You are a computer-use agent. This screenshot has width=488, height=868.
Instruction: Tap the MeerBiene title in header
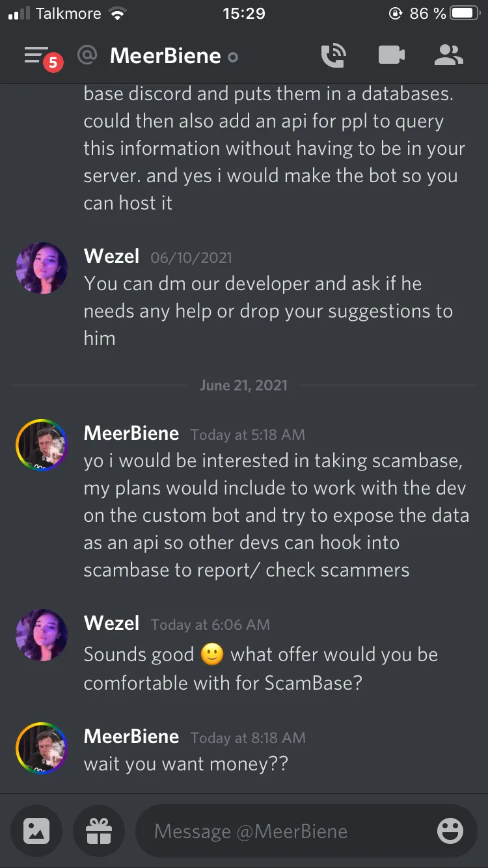tap(165, 56)
